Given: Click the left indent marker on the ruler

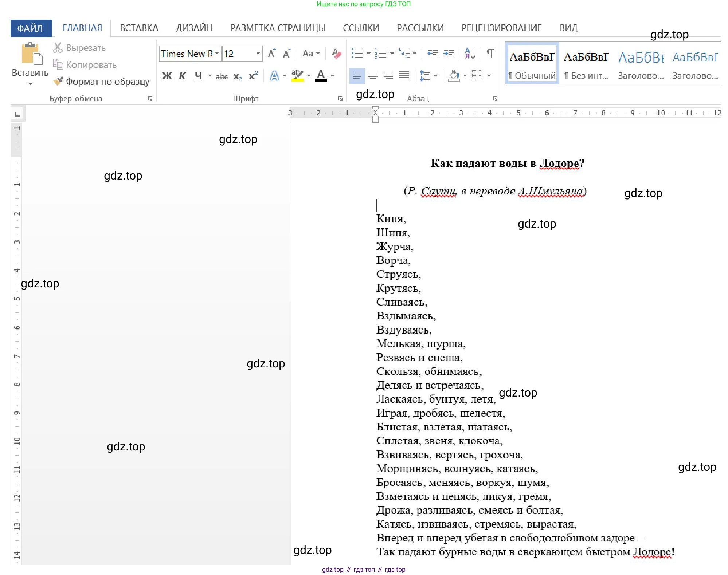Looking at the screenshot, I should (x=376, y=120).
